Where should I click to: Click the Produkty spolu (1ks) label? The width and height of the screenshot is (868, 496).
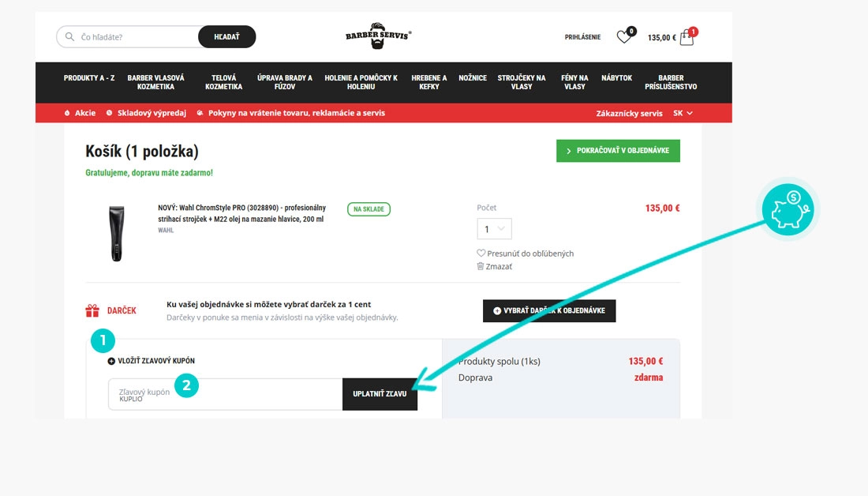(x=499, y=361)
